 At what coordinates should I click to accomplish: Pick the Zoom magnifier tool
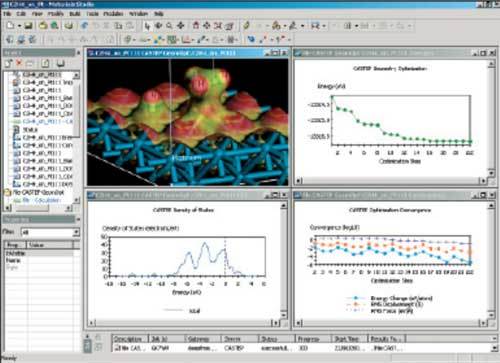(169, 25)
